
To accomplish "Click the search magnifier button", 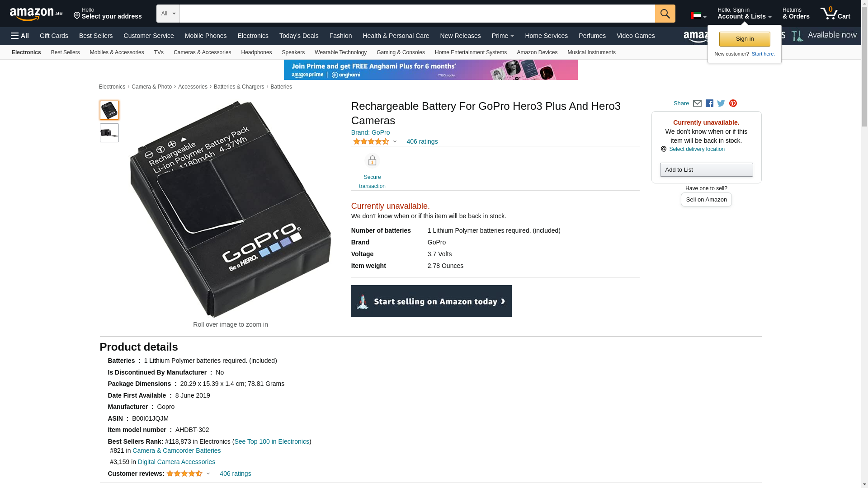I will (x=665, y=14).
